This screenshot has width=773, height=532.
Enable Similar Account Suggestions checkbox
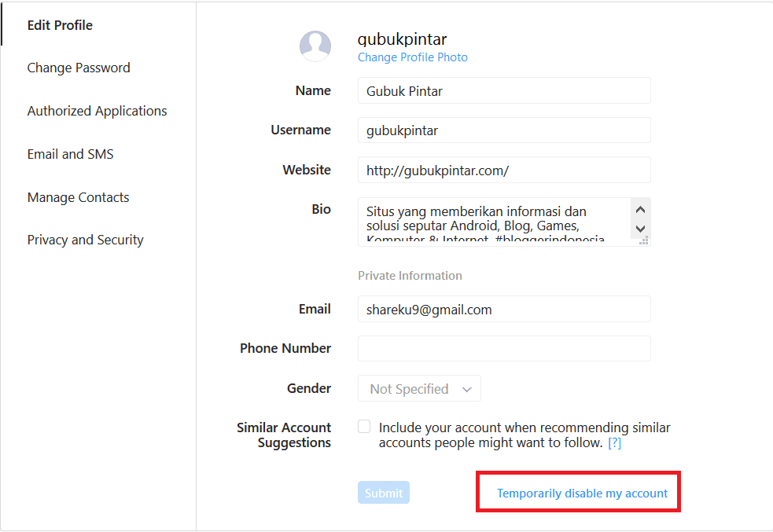point(364,427)
